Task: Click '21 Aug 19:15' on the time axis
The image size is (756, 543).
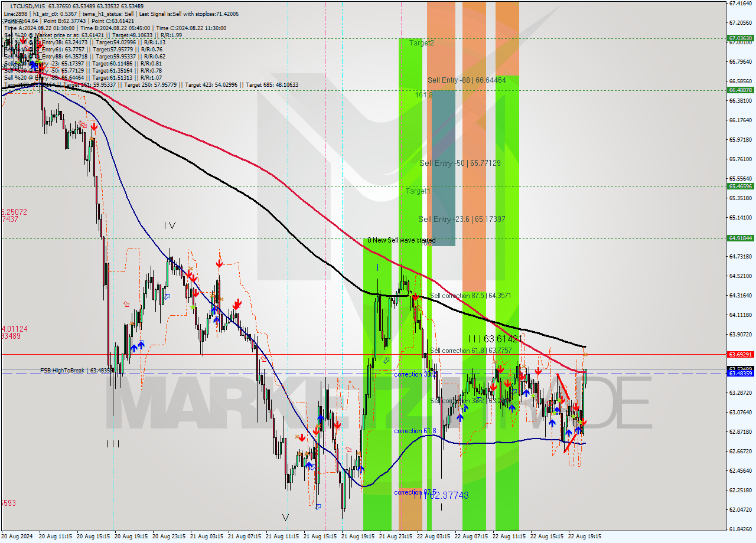Action: point(358,537)
